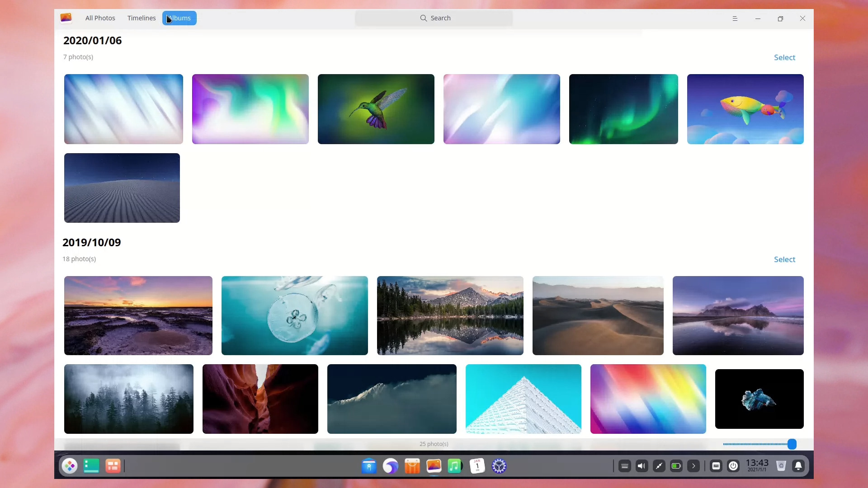Open deepin Browser from the dock

coord(391,466)
